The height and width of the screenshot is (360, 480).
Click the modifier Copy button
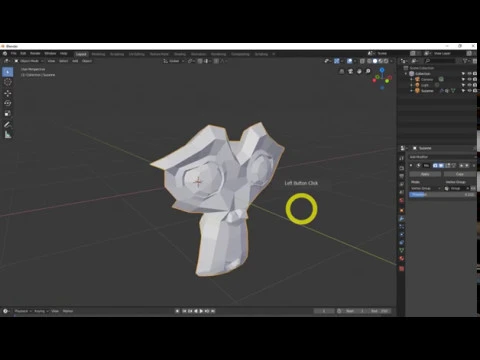pos(460,174)
